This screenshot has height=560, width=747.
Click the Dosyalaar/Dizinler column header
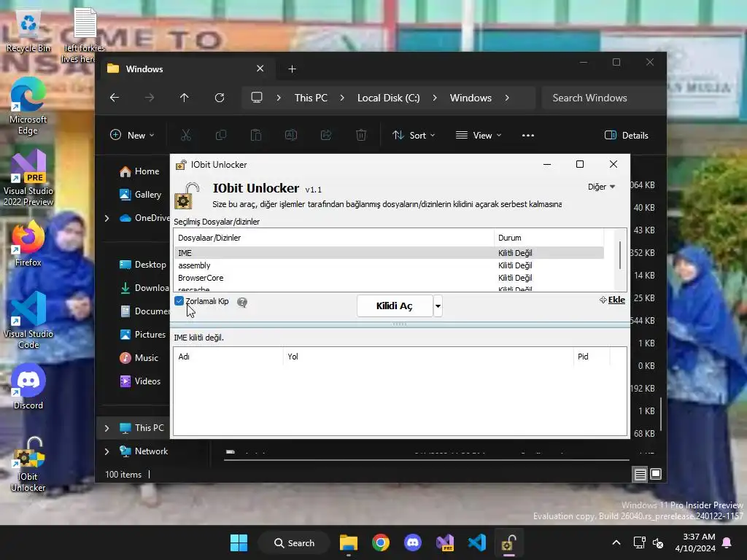334,238
